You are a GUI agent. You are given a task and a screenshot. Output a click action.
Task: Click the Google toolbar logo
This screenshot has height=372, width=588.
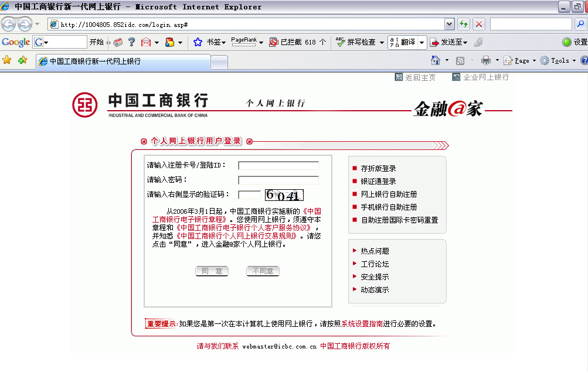coord(16,42)
